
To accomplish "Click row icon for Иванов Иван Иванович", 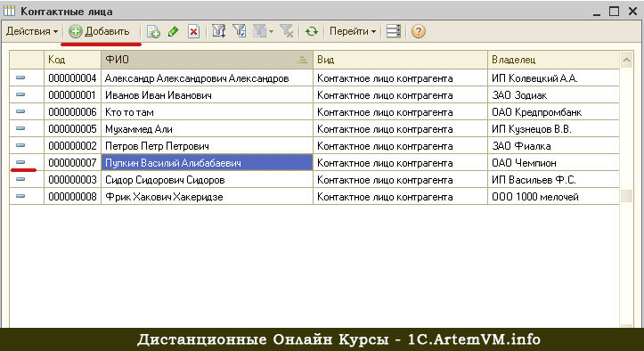I will tap(20, 94).
